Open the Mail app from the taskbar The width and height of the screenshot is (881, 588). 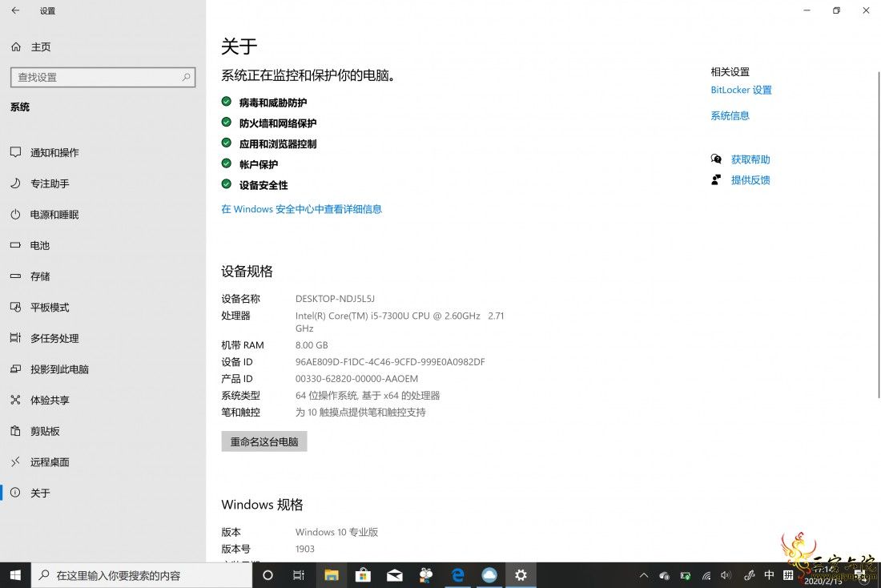click(x=394, y=575)
